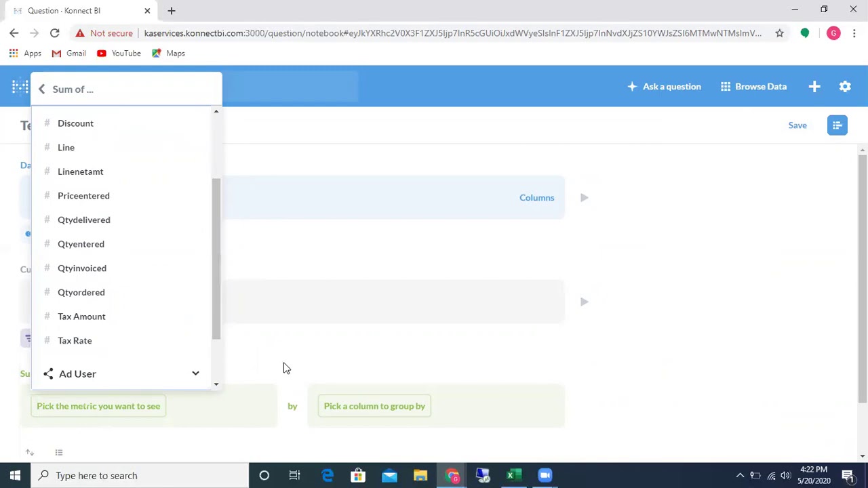Go back using the Sum of arrow

point(41,89)
